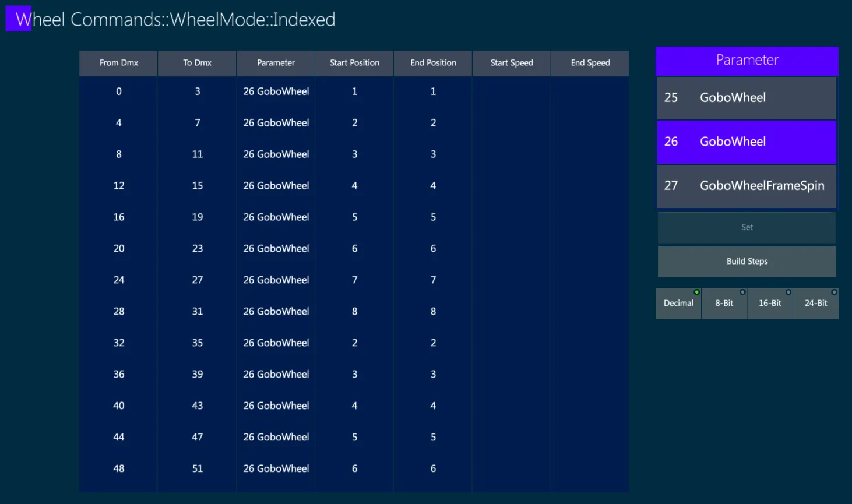The width and height of the screenshot is (852, 504).
Task: Select To Dmx cell with value 19
Action: pos(198,217)
